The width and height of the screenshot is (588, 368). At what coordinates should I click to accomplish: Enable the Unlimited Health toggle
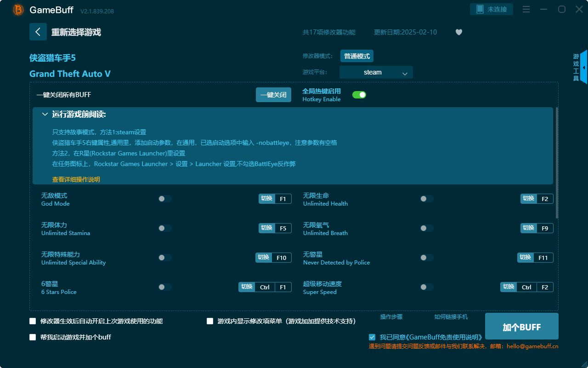(427, 199)
